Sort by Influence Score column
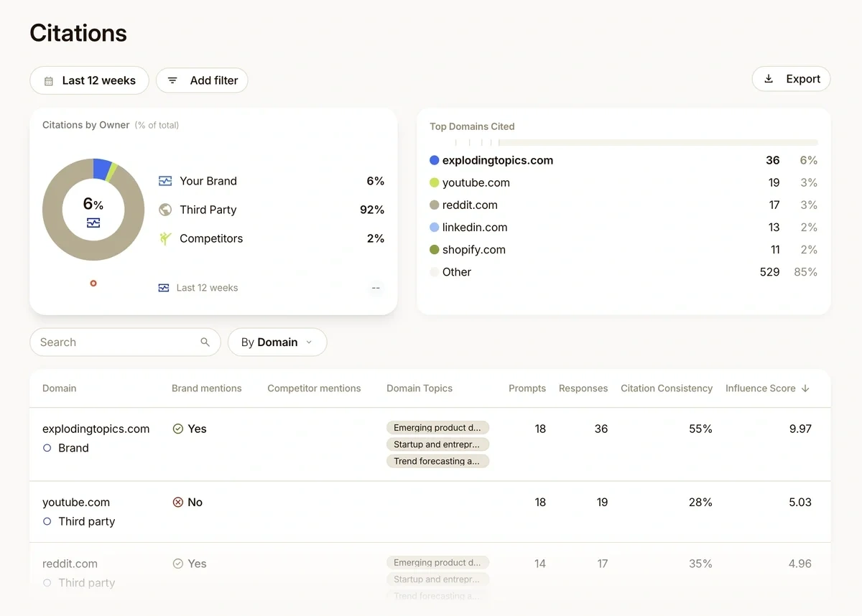 coord(761,388)
